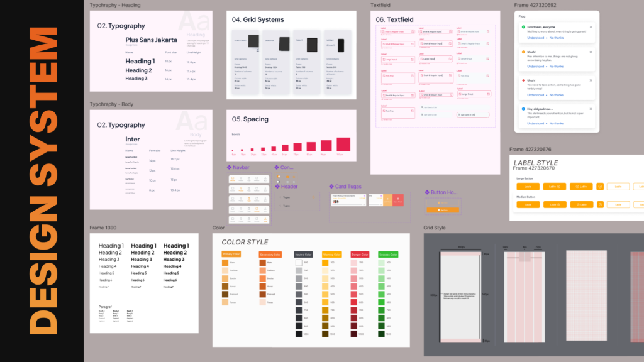Click "Understood" in the Good news flag
The height and width of the screenshot is (362, 644).
pyautogui.click(x=536, y=38)
